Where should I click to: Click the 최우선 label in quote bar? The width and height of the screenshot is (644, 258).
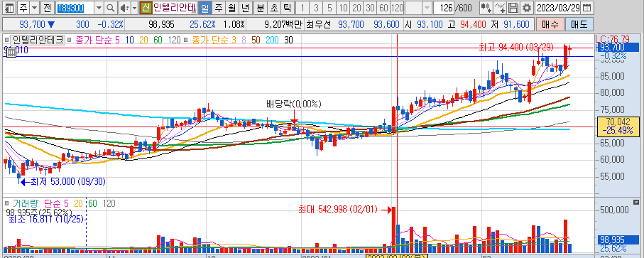[317, 25]
